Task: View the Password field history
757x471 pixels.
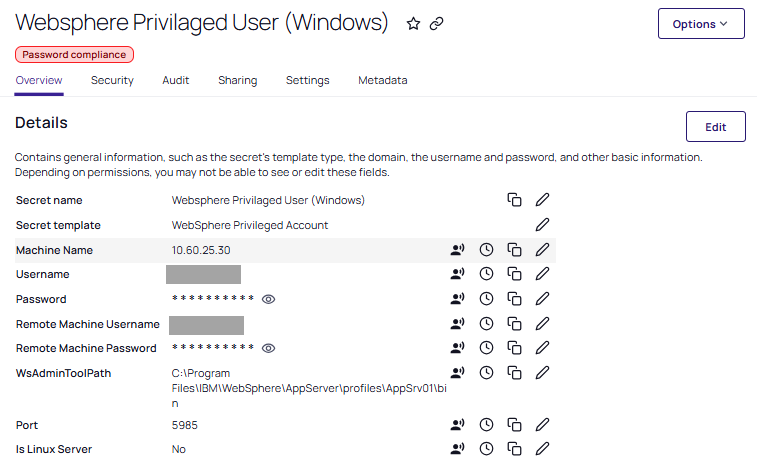Action: [x=486, y=299]
